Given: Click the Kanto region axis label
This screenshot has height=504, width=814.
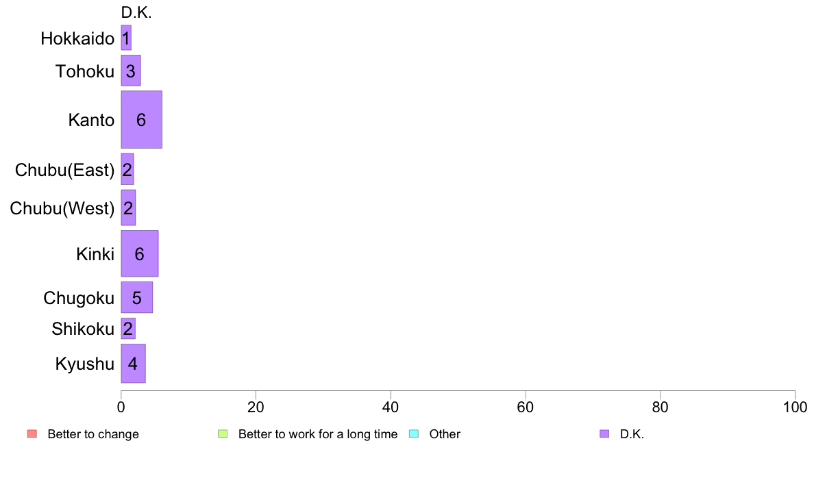Looking at the screenshot, I should click(x=91, y=120).
